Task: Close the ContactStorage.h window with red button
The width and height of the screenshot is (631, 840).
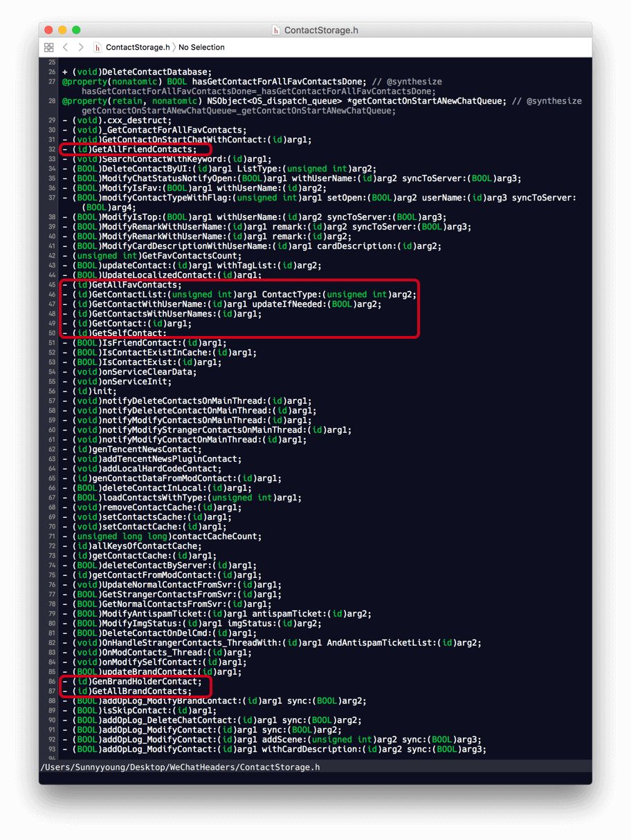Action: point(48,30)
